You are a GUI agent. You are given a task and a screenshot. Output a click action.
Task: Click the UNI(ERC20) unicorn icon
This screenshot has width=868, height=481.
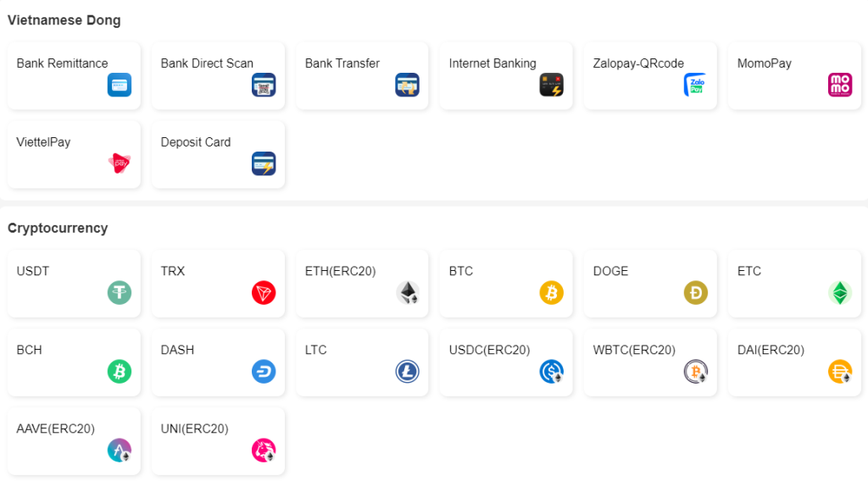tap(264, 451)
